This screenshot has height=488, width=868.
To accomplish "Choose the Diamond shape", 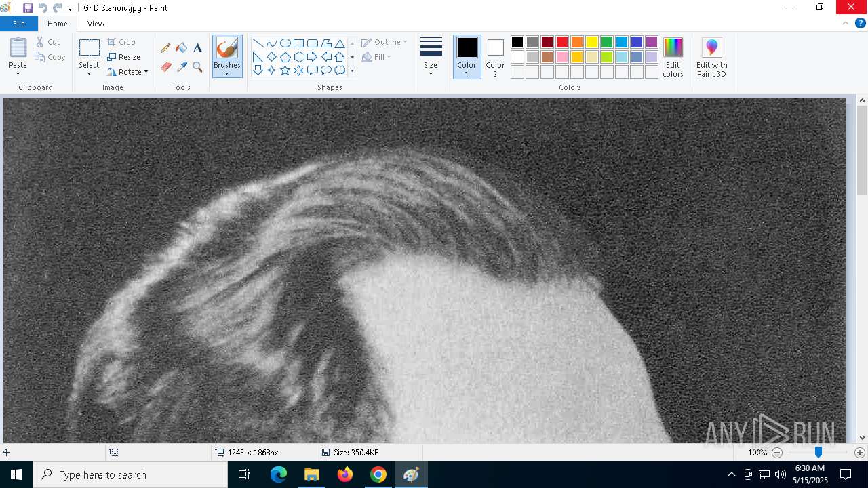I will tap(271, 56).
